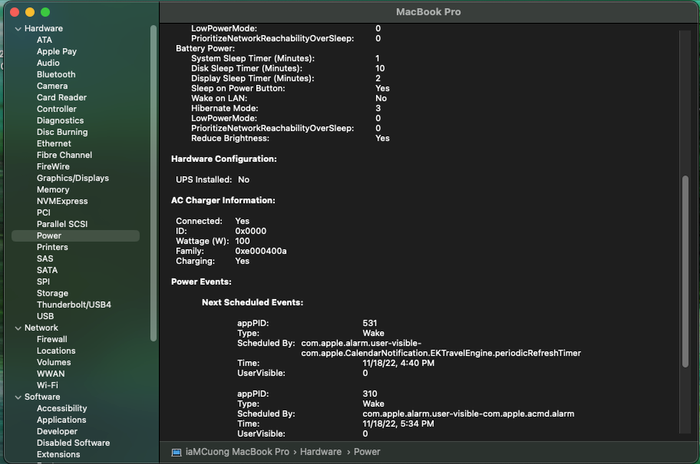The height and width of the screenshot is (464, 700).
Task: Click the appPID value 531
Action: pyautogui.click(x=370, y=323)
